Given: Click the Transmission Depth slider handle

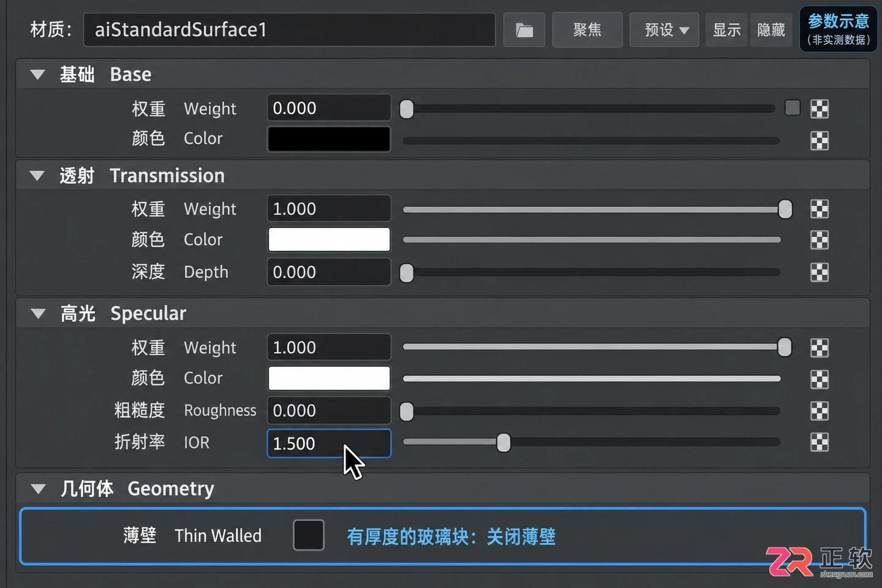Looking at the screenshot, I should [x=407, y=273].
